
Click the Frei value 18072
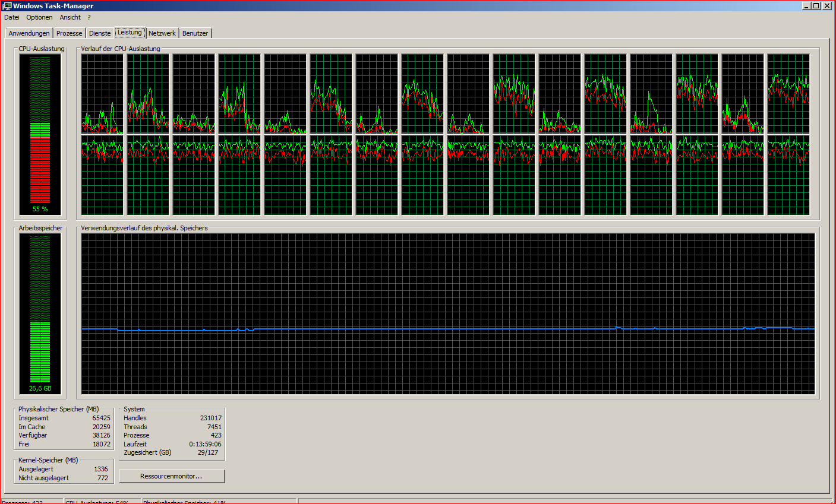(101, 444)
